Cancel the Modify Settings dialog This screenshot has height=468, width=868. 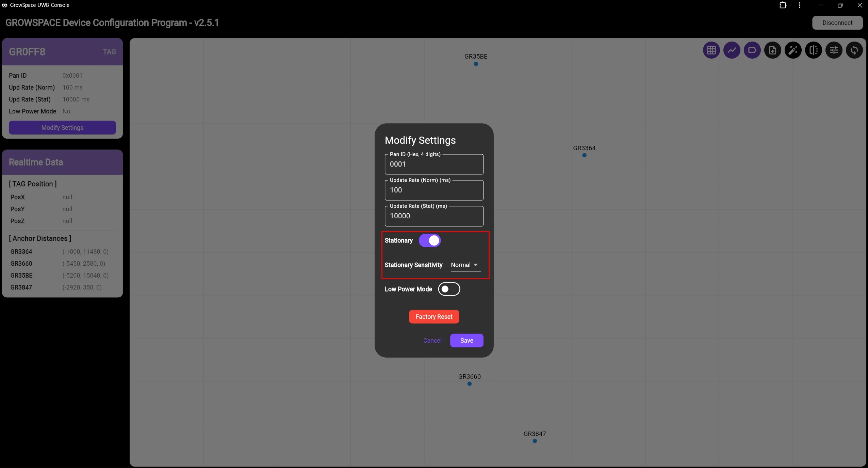pos(432,341)
